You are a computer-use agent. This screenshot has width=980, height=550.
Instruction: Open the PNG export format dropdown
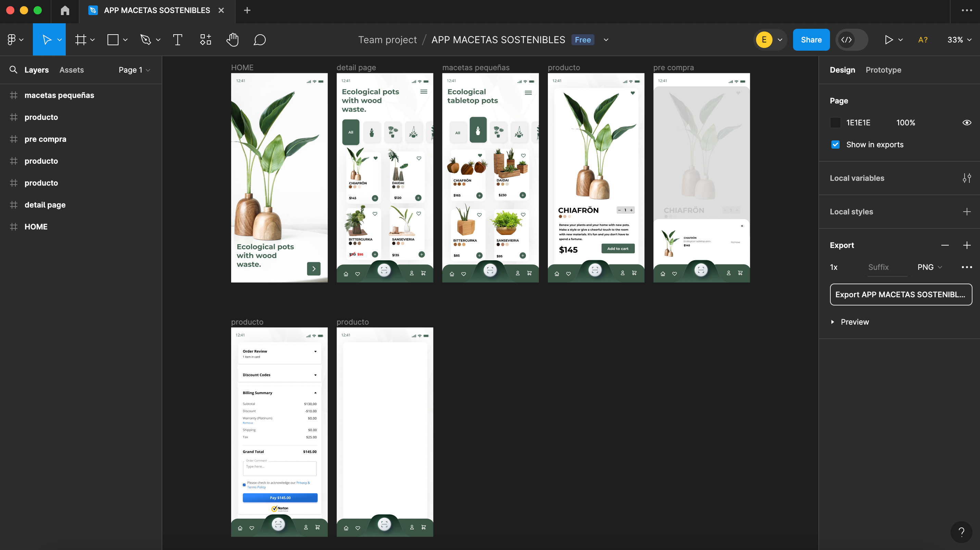[x=929, y=267]
